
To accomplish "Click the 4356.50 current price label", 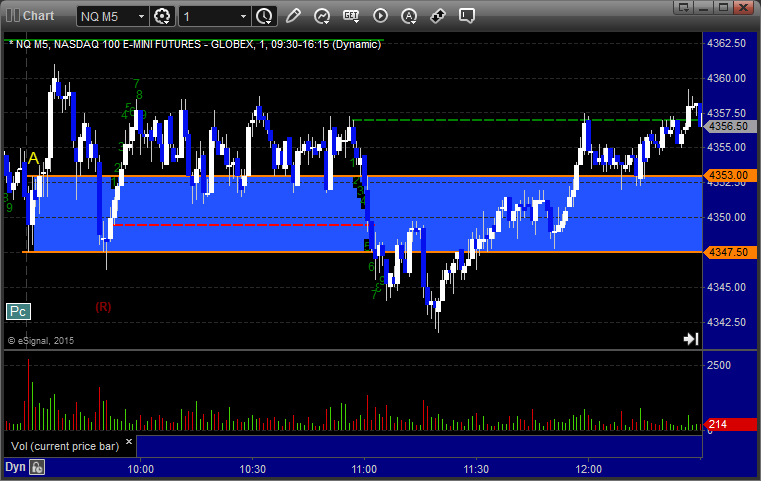I will point(729,126).
